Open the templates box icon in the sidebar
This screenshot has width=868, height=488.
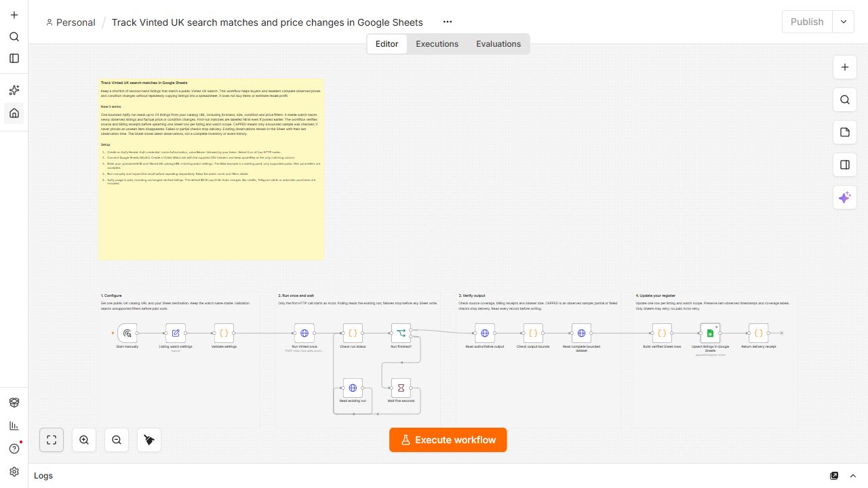pos(14,403)
